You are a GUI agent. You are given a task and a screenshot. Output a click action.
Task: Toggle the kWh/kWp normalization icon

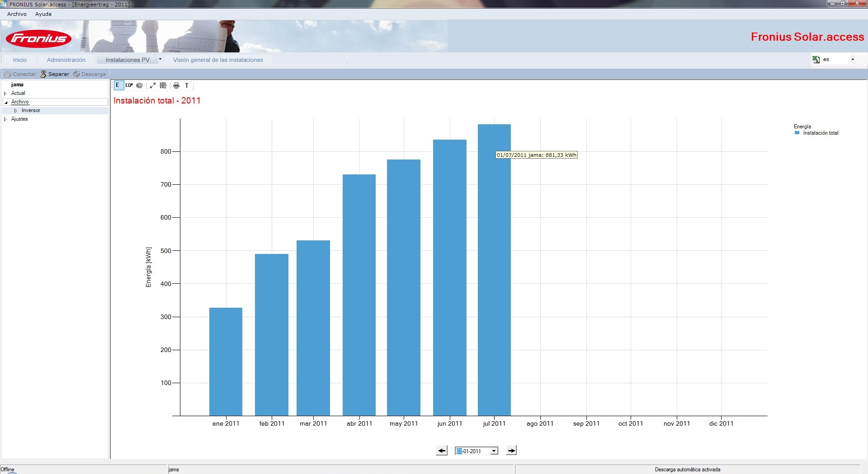click(163, 85)
